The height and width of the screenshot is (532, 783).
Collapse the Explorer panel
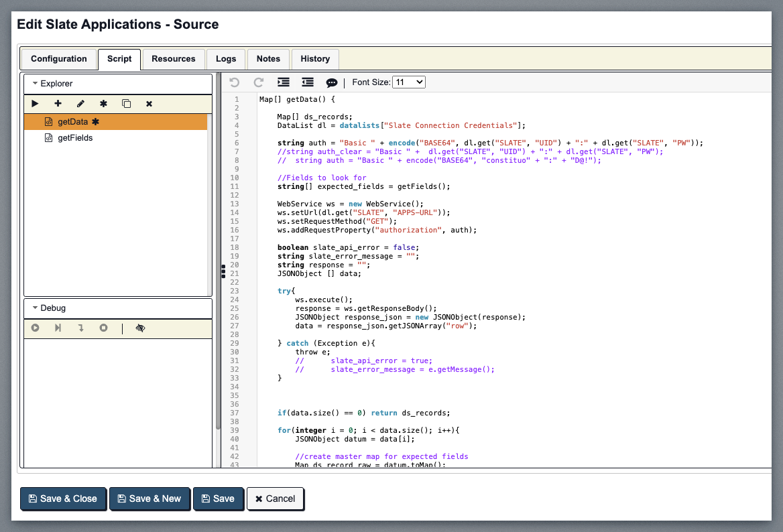(x=35, y=84)
